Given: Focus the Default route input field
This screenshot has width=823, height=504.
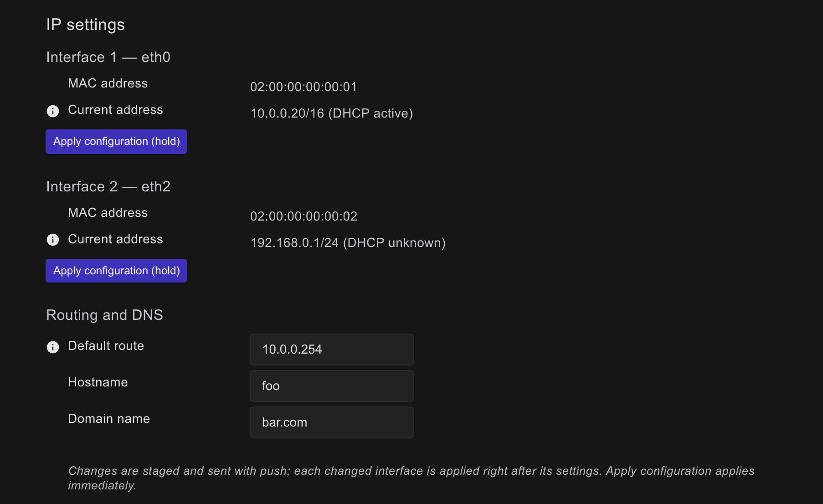Looking at the screenshot, I should coord(332,350).
